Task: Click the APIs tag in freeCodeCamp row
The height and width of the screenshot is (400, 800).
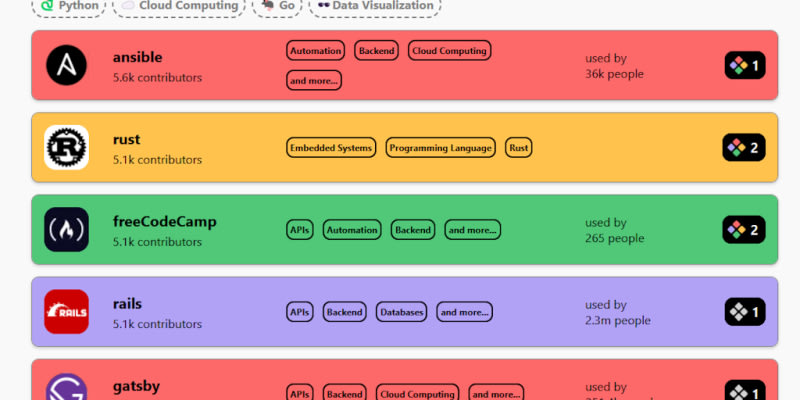Action: (299, 230)
